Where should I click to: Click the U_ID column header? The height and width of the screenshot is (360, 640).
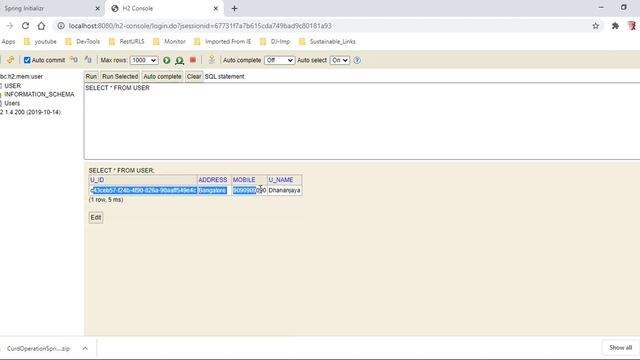(143, 180)
